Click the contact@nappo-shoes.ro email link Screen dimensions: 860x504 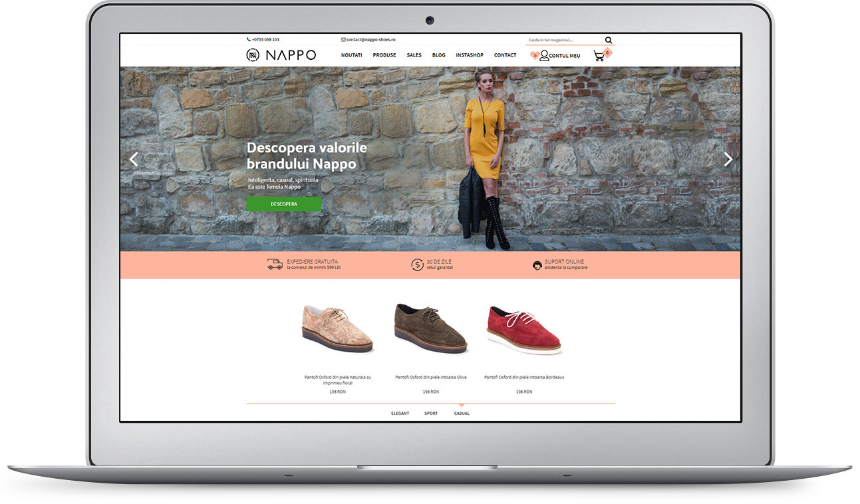point(370,40)
